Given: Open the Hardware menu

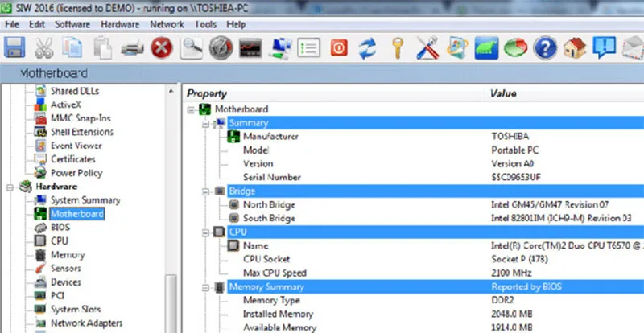Looking at the screenshot, I should [x=120, y=25].
